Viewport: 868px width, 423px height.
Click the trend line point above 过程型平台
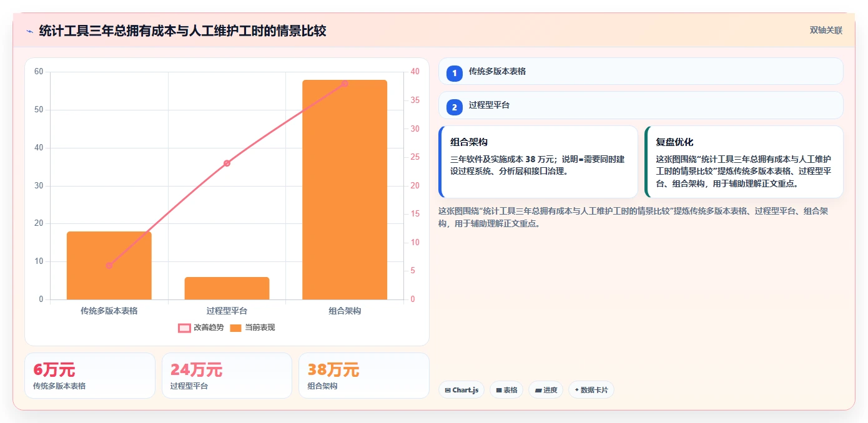click(x=227, y=163)
